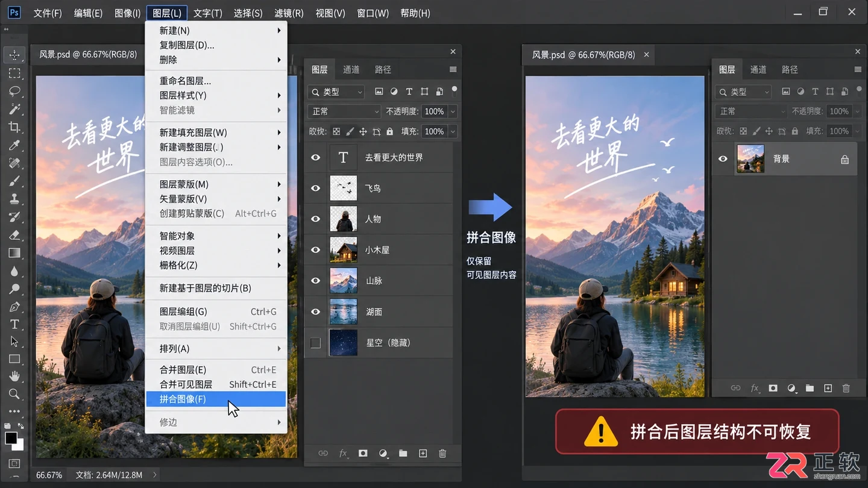Select the Rectangular Marquee tool
The image size is (868, 488).
(14, 74)
